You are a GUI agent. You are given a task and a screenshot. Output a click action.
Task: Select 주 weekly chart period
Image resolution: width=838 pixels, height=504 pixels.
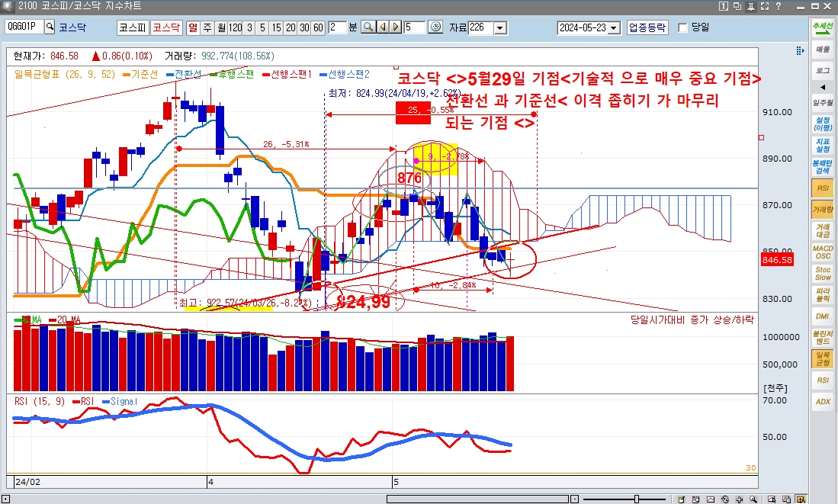(207, 27)
